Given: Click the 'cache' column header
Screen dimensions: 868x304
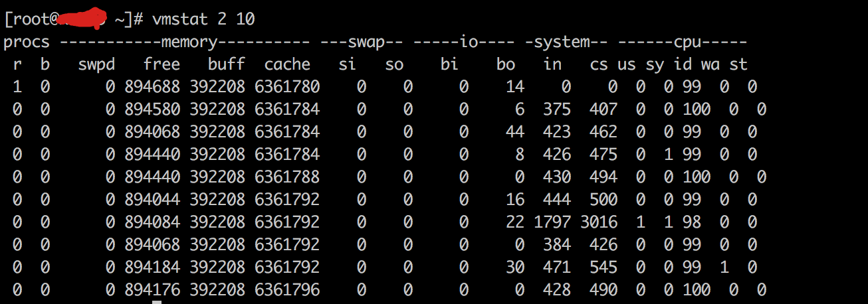Looking at the screenshot, I should (x=287, y=64).
